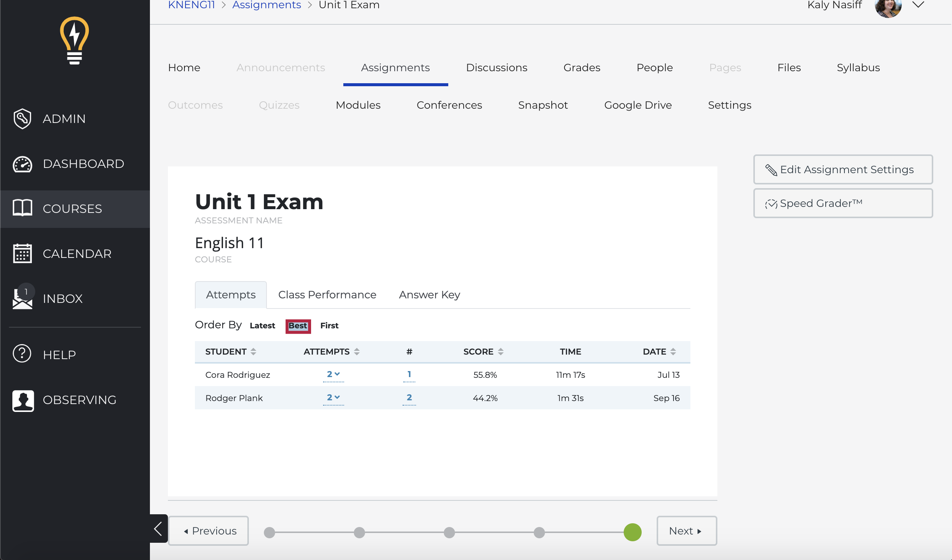The image size is (952, 560).
Task: Open Cora Rodriguez's attempt number 1 link
Action: pos(409,374)
